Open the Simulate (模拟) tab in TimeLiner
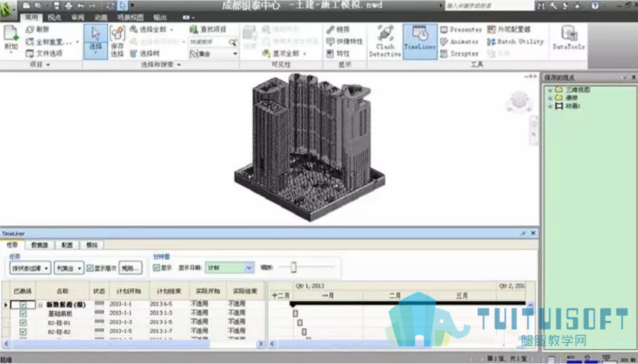Screen dimensions: 638x364 coord(92,245)
